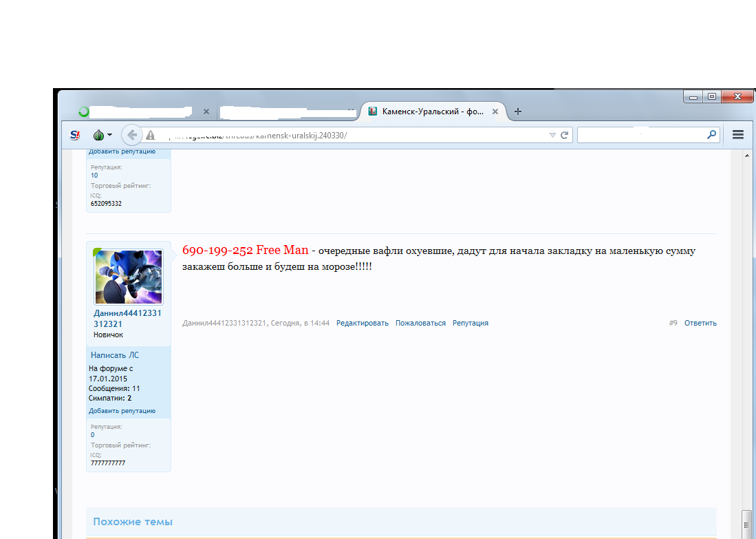Click Пожаловаться to report post
Screen dimensions: 756x539
420,323
